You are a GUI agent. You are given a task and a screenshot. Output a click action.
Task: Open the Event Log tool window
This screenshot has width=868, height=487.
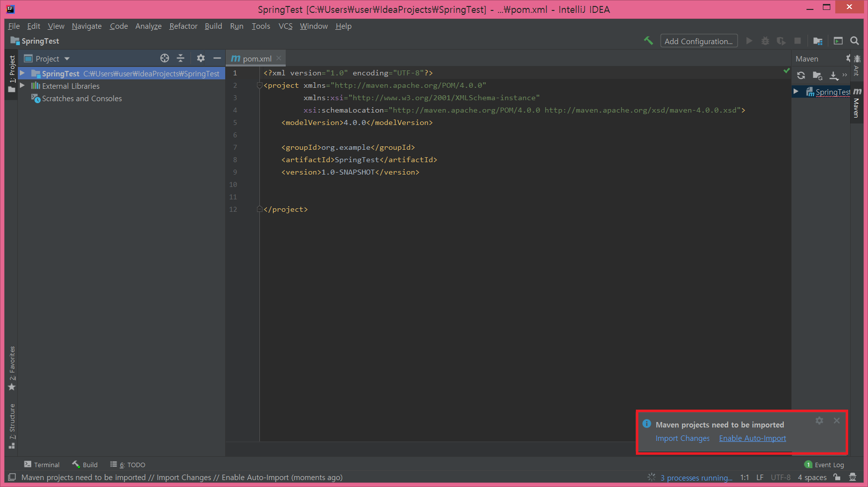[824, 465]
